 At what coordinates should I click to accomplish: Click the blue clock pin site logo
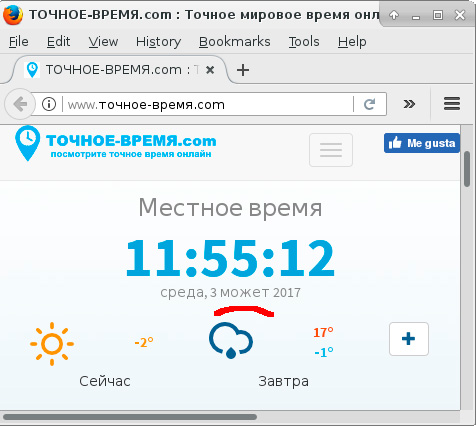point(27,143)
